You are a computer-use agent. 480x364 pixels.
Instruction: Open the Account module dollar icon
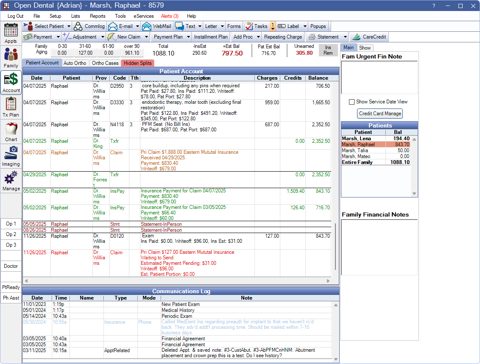point(11,79)
